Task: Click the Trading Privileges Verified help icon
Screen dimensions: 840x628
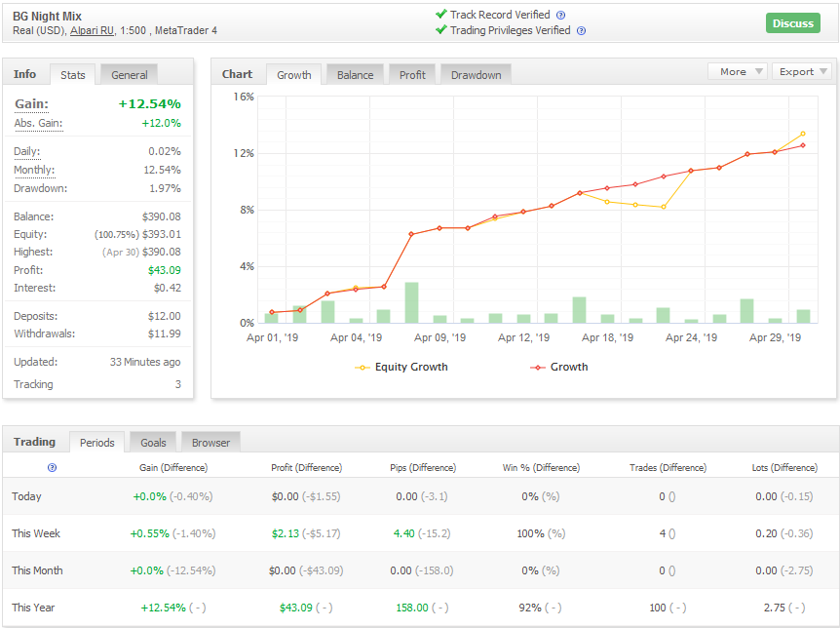Action: point(581,30)
